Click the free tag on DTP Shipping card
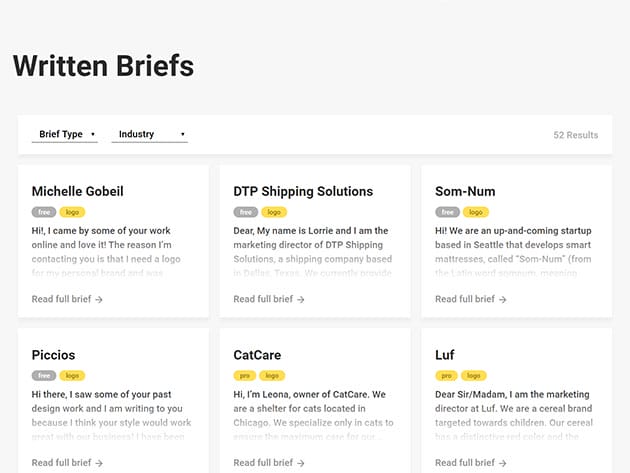This screenshot has width=630, height=473. (x=246, y=212)
